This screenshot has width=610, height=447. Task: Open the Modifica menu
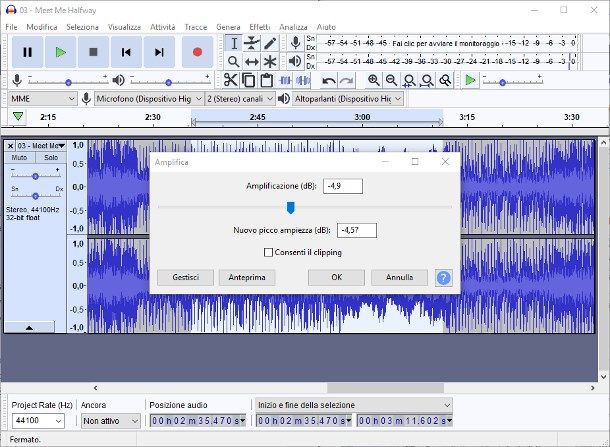pyautogui.click(x=42, y=27)
